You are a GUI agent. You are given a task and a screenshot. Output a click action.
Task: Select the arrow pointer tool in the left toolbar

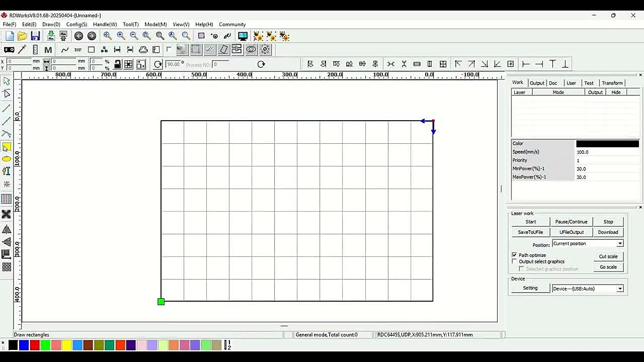coord(7,81)
